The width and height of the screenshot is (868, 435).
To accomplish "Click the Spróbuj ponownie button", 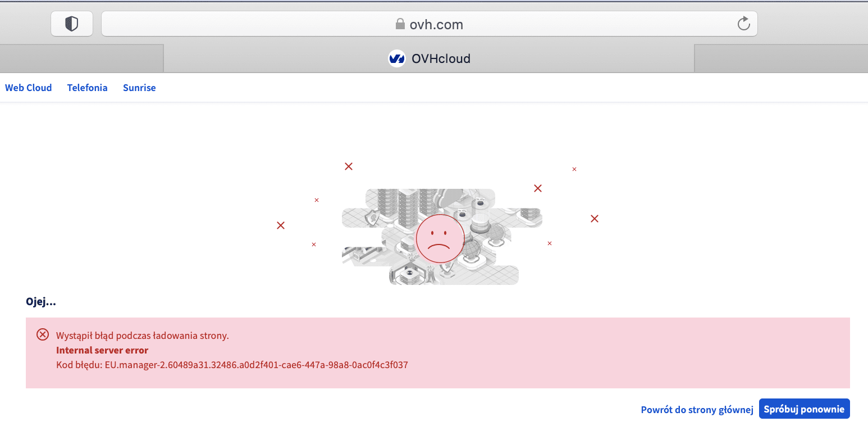I will (x=804, y=409).
